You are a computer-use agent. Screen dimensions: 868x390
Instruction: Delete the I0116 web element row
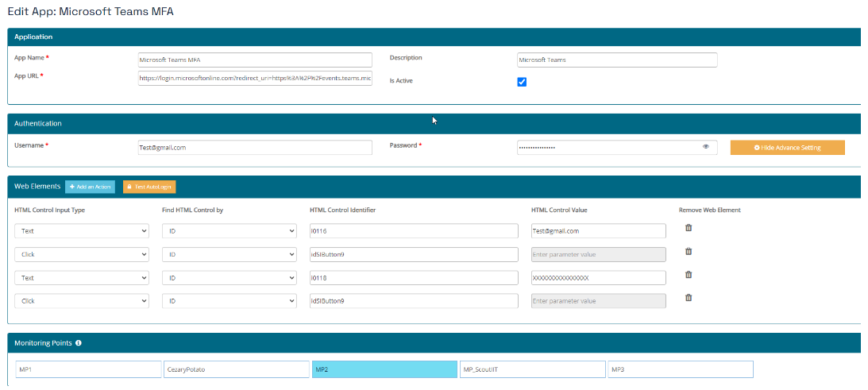[689, 228]
